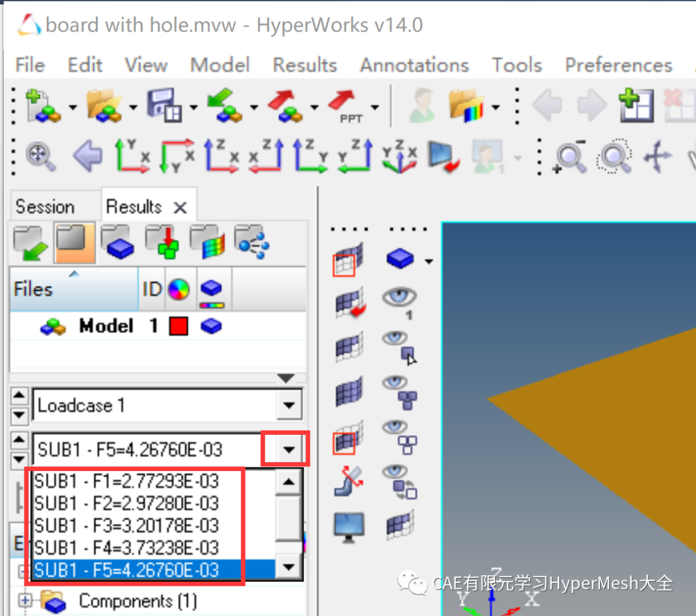Click the pan arrows icon
Screen dimensions: 696x616
click(x=658, y=157)
